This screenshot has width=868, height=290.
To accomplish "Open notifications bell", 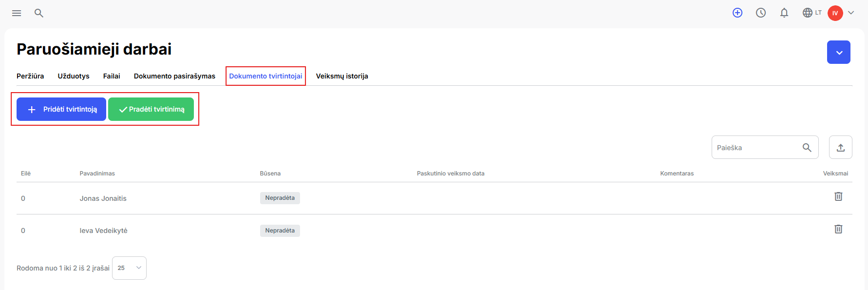I will 784,13.
